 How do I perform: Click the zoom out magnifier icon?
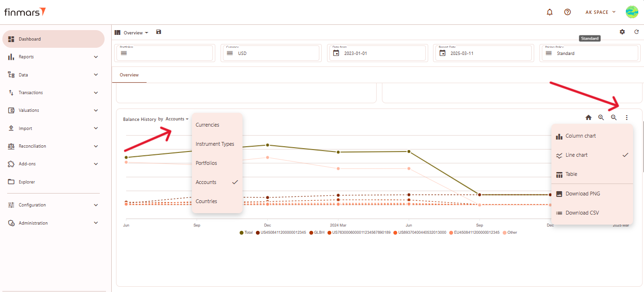click(x=614, y=118)
